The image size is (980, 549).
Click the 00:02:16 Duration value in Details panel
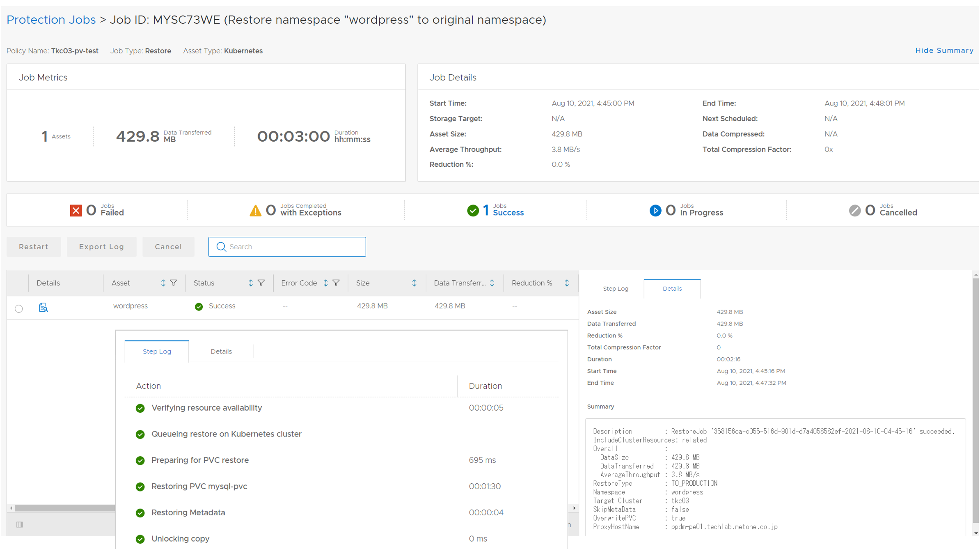tap(728, 359)
